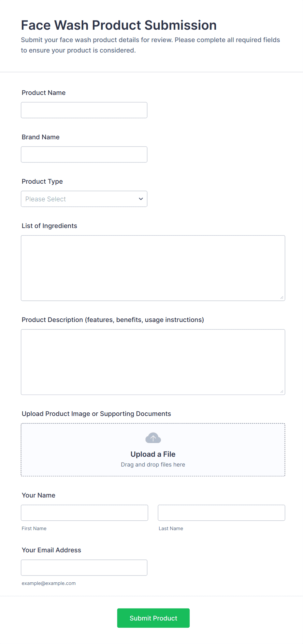Click the Product Type field label

pos(42,181)
